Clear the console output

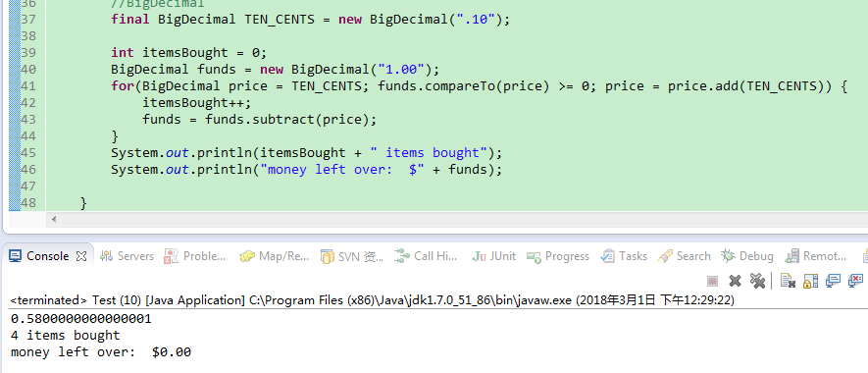(788, 281)
